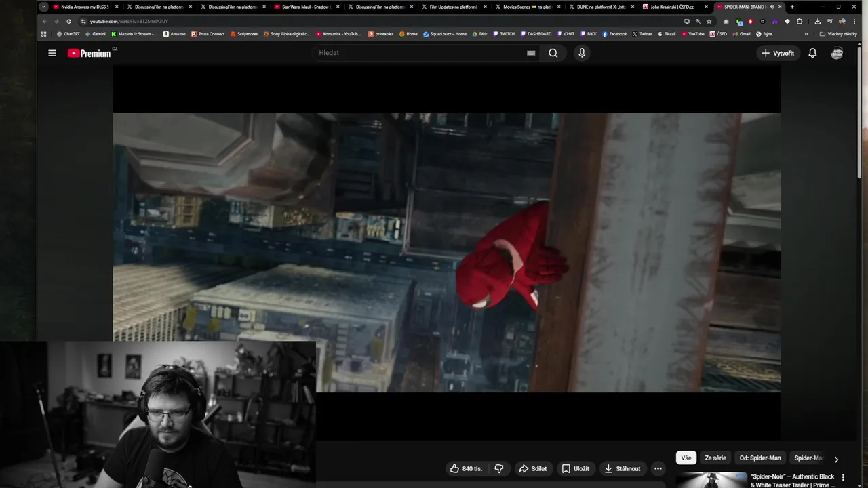
Task: Open the ChatGPT bookmark
Action: [68, 34]
